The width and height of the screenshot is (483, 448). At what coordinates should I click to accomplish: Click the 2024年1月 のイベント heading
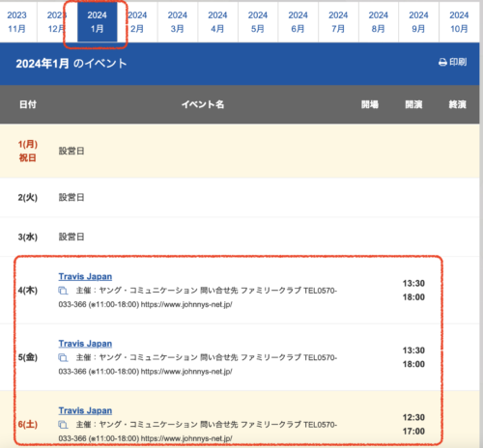pyautogui.click(x=71, y=64)
